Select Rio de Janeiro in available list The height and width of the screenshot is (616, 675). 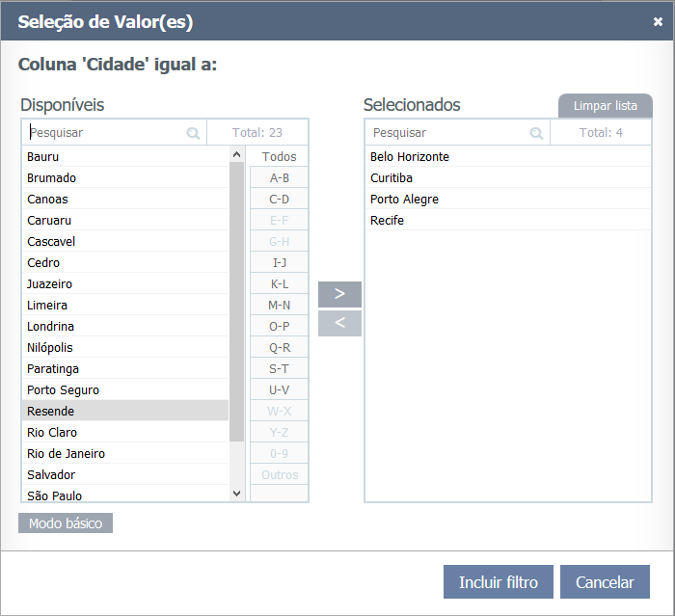[x=67, y=453]
